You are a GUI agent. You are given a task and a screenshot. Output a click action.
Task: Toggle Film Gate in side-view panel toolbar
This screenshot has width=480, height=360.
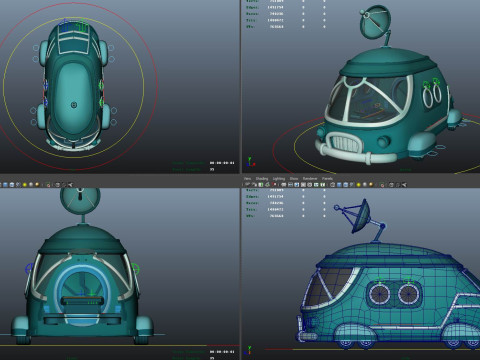coord(290,185)
